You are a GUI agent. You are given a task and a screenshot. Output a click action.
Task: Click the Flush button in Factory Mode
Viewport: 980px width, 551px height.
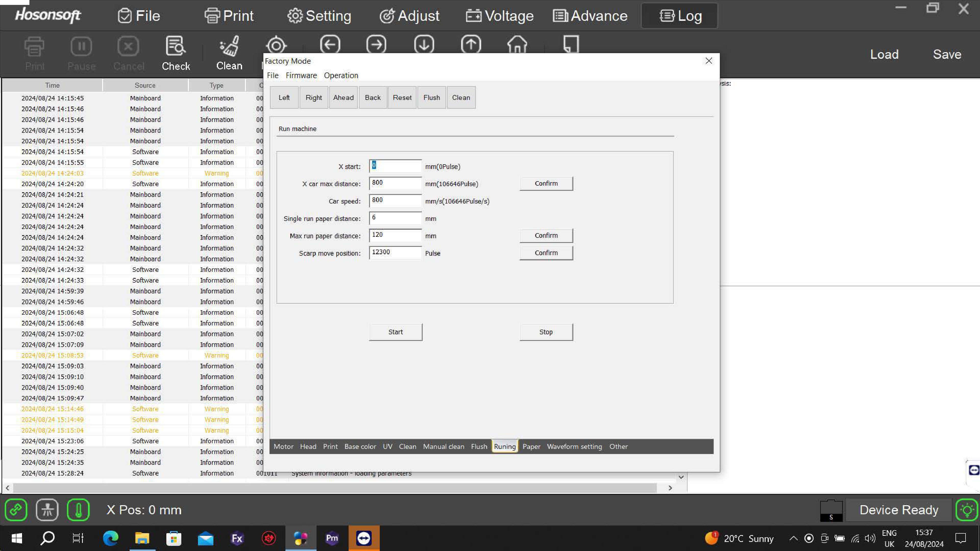(431, 98)
